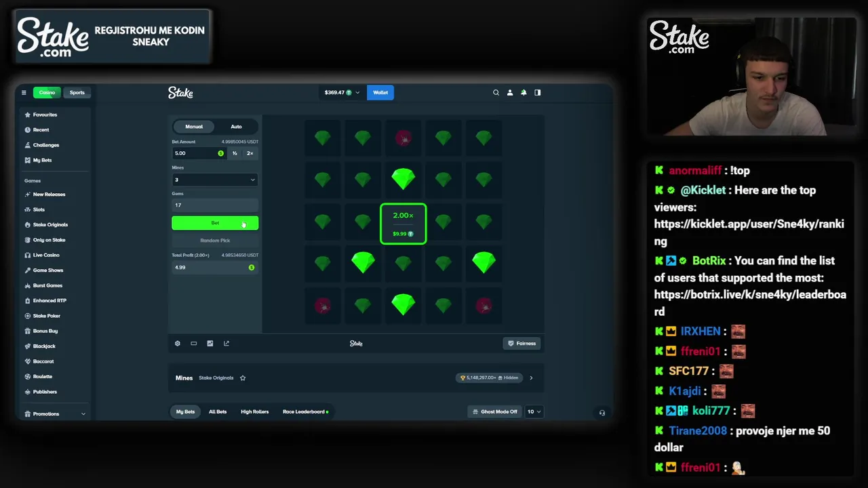Expand the Promotions sidebar section

click(54, 413)
